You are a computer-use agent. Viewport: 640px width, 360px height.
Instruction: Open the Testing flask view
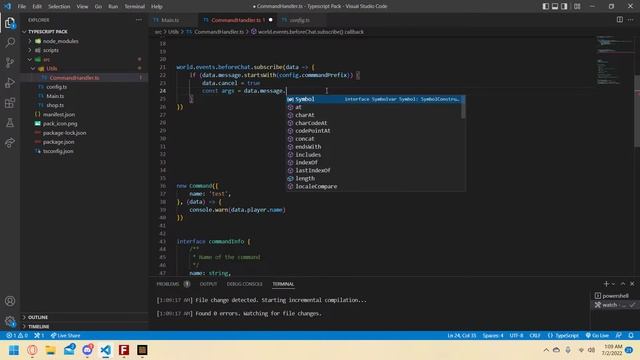(x=10, y=122)
